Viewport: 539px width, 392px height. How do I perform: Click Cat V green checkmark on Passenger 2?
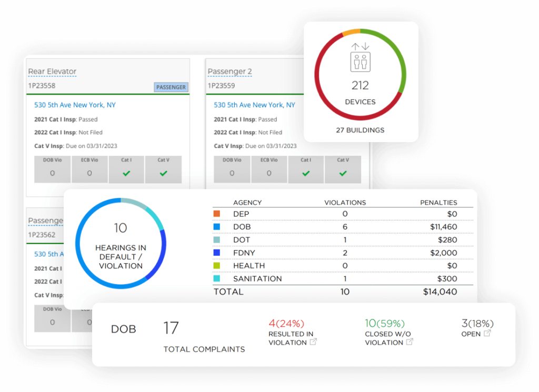[343, 173]
